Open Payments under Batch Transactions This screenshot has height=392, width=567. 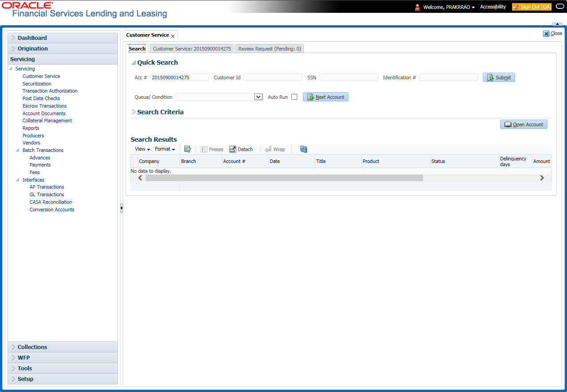click(40, 165)
